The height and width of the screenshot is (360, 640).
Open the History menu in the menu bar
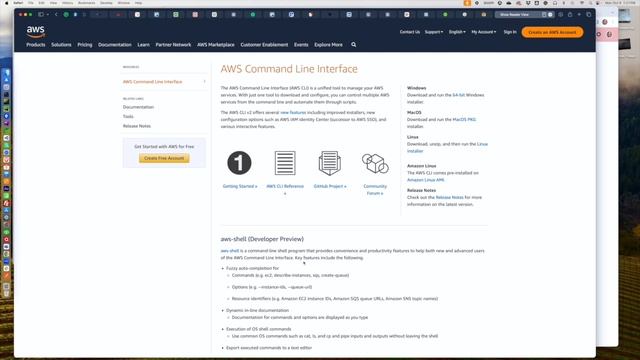click(67, 3)
